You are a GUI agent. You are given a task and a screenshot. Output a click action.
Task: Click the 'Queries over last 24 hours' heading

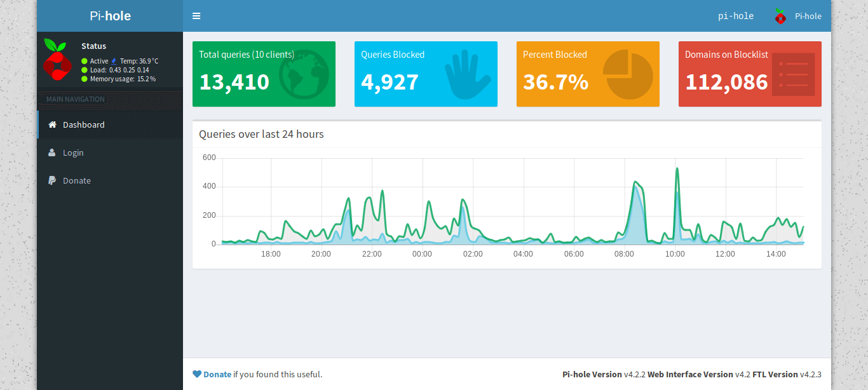pyautogui.click(x=261, y=134)
